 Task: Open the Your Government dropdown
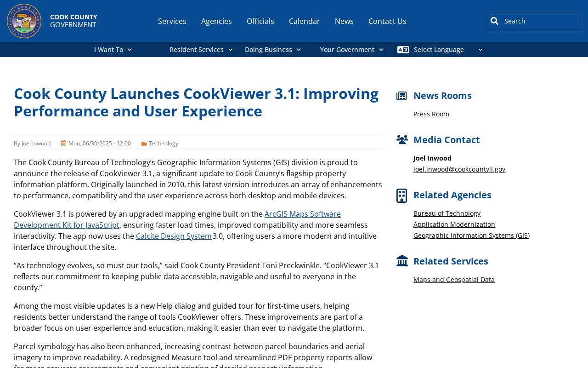(351, 50)
